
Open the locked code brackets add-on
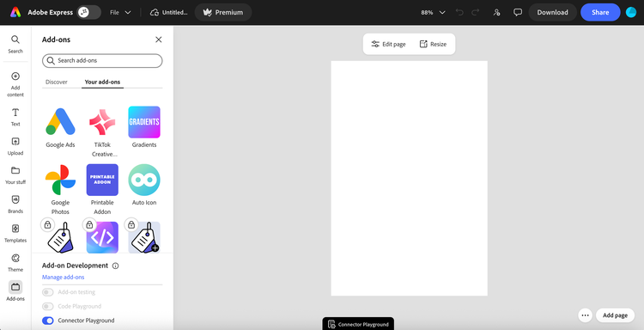102,237
